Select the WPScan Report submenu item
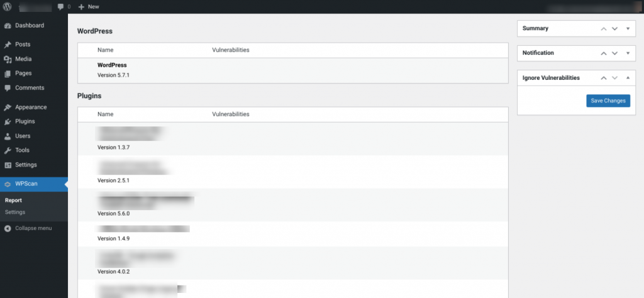This screenshot has height=298, width=644. pyautogui.click(x=13, y=201)
